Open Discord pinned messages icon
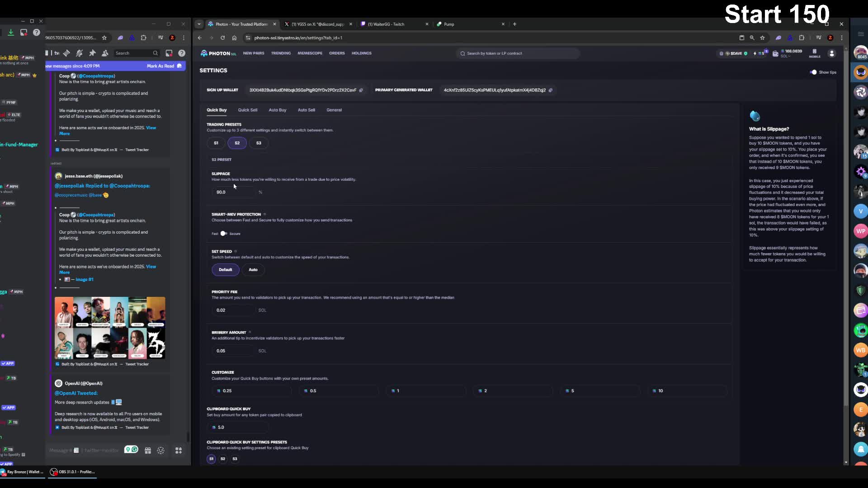Viewport: 868px width, 488px height. 92,53
